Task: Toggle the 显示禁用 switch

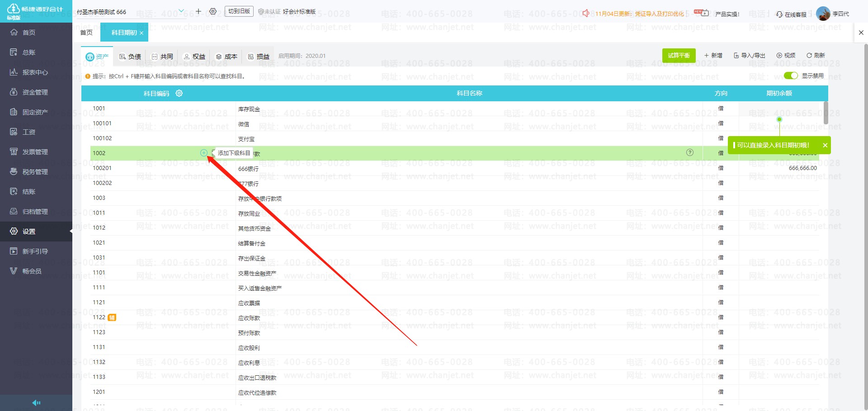Action: (x=791, y=76)
